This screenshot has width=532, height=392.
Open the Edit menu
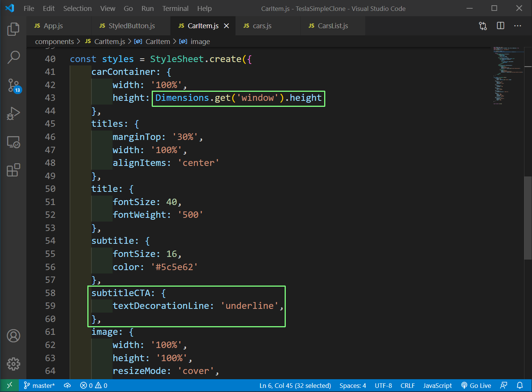[49, 8]
